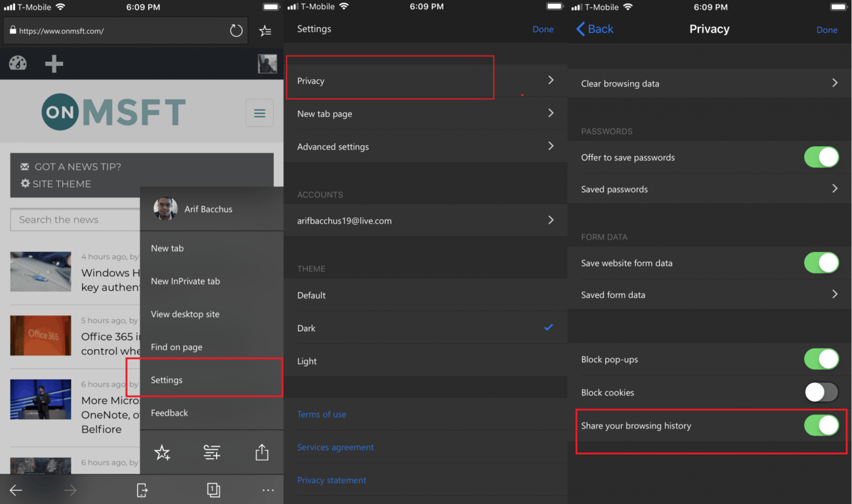Image resolution: width=852 pixels, height=504 pixels.
Task: Click SITE THEME text
Action: [x=62, y=184]
